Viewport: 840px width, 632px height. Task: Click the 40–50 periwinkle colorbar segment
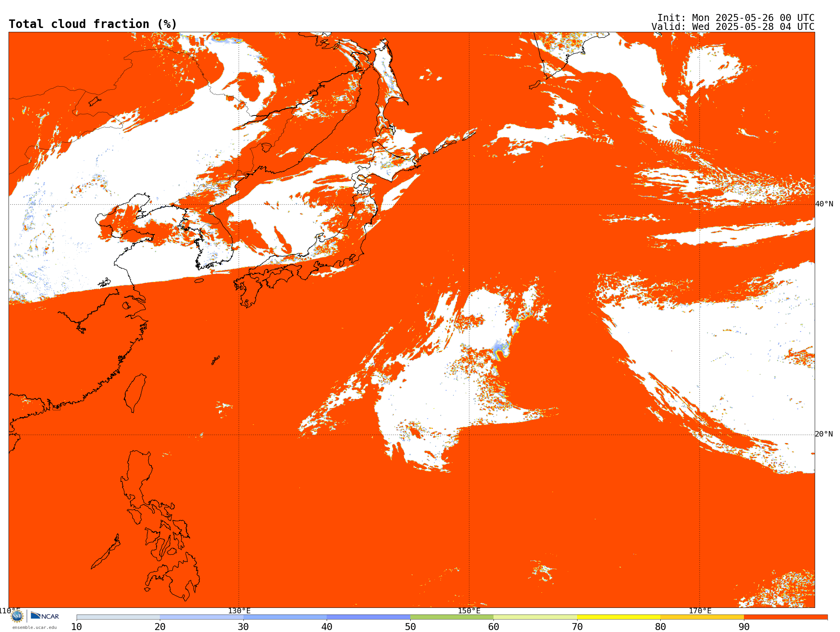coord(368,617)
